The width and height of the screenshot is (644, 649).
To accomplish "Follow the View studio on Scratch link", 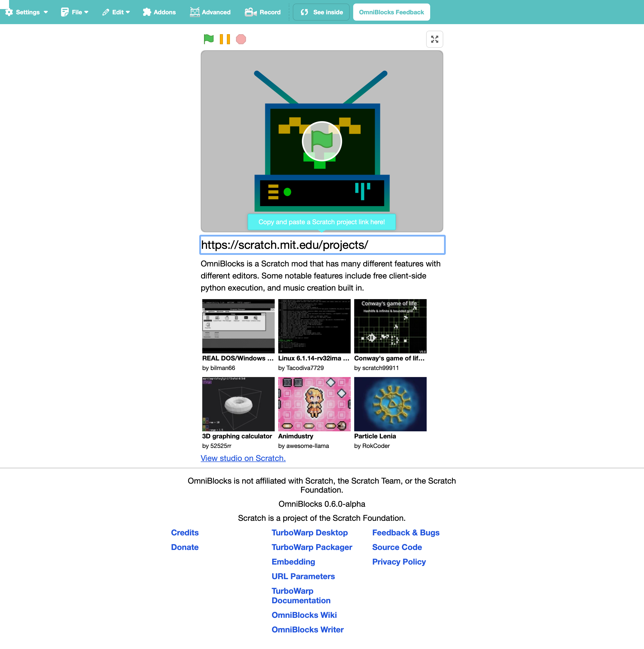I will [243, 458].
